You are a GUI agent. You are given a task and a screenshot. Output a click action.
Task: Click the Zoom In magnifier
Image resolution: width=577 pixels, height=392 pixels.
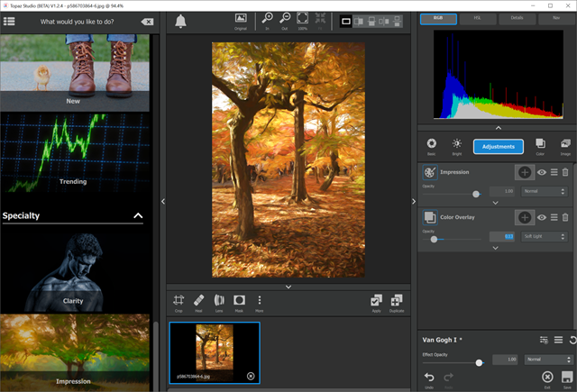pyautogui.click(x=269, y=19)
